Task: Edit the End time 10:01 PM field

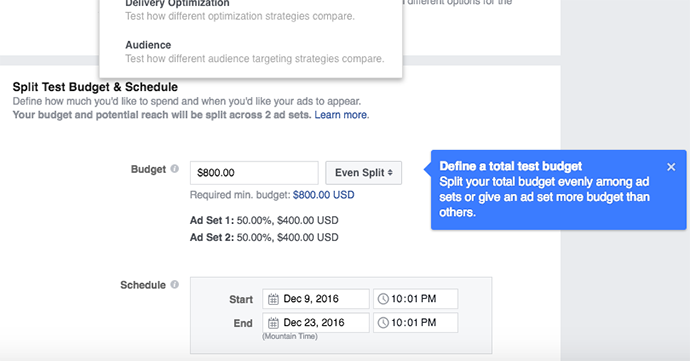Action: (x=415, y=323)
